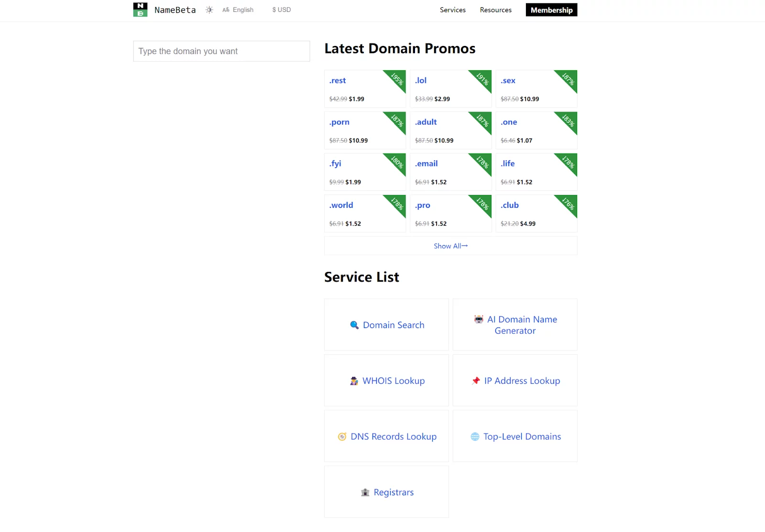Click the pushpin icon for IP Address Lookup

476,381
